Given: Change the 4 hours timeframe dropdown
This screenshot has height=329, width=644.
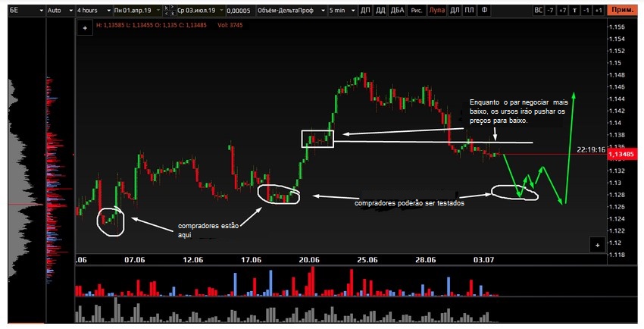Looking at the screenshot, I should 94,11.
